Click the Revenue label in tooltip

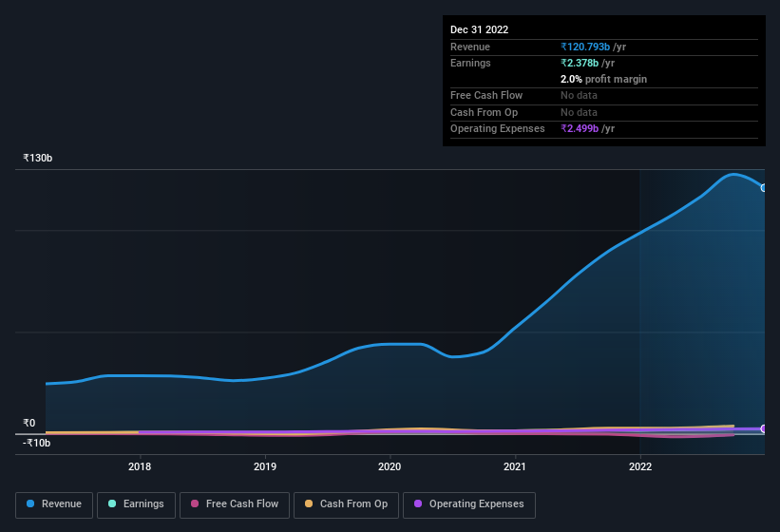click(x=470, y=47)
